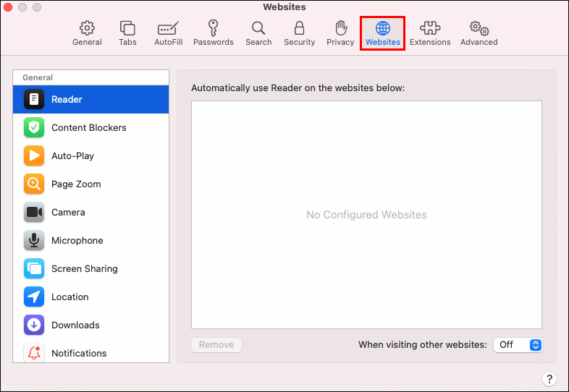Click the Microphone icon in sidebar

[34, 240]
